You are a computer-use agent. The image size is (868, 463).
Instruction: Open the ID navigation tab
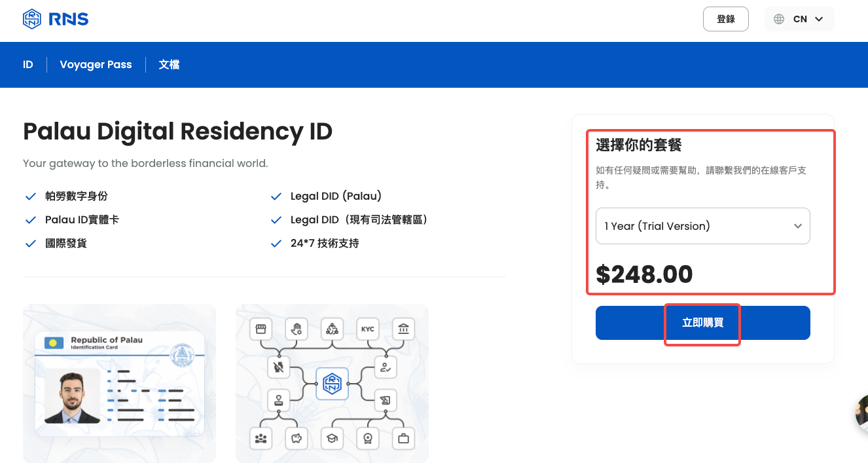click(x=28, y=65)
